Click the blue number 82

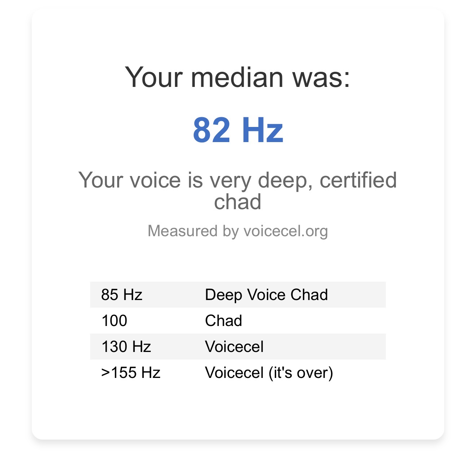point(211,130)
